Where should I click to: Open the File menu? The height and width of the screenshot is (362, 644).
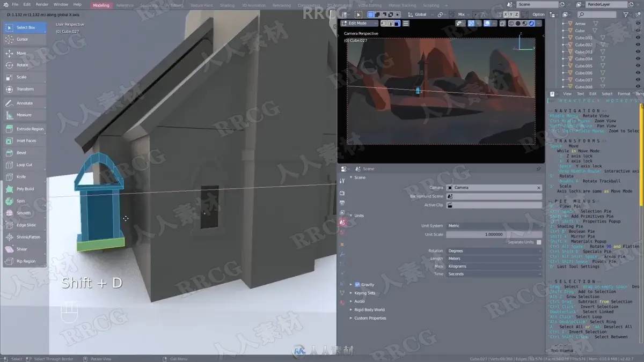point(15,5)
